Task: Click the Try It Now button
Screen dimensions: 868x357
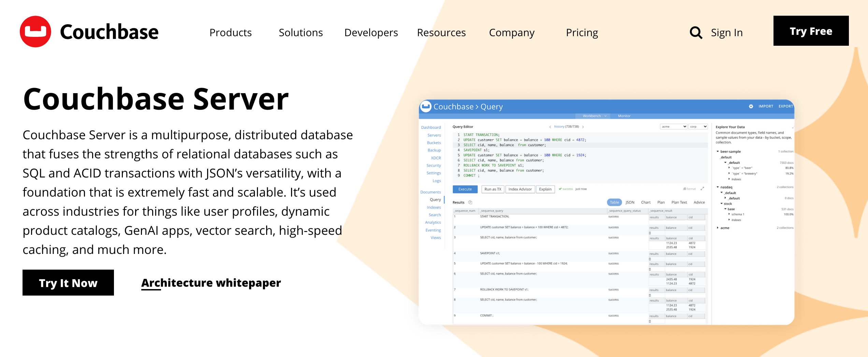Action: [x=68, y=283]
